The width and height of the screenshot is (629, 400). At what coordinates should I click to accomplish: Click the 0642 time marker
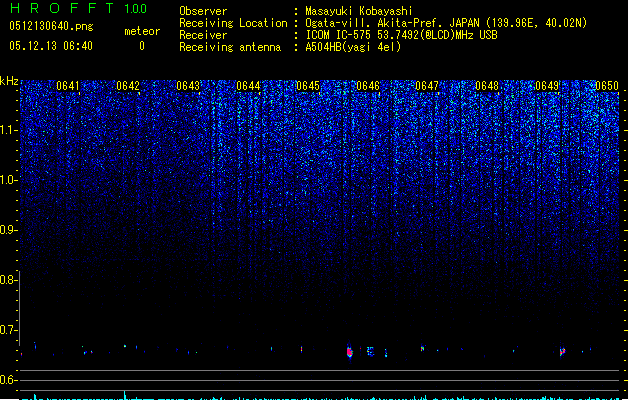click(128, 86)
